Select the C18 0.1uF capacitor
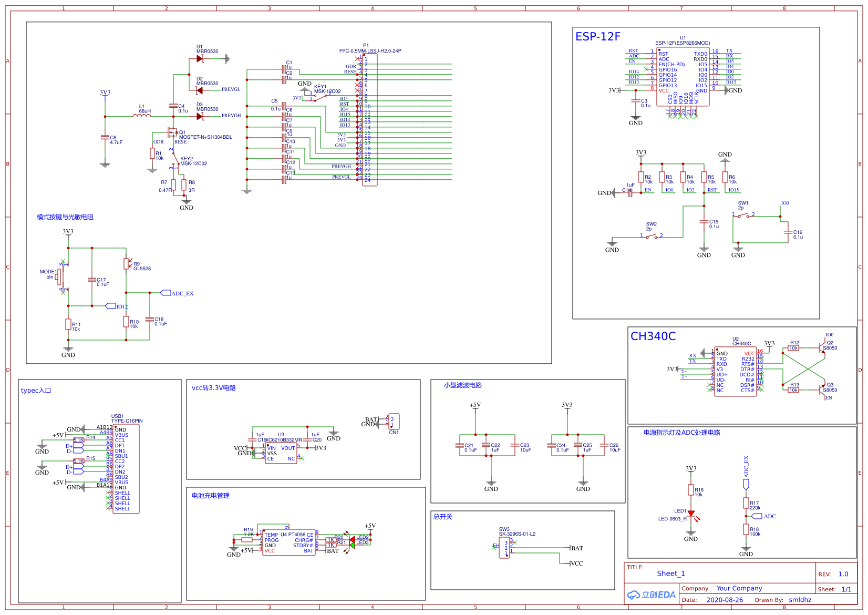The image size is (868, 615). tap(150, 319)
